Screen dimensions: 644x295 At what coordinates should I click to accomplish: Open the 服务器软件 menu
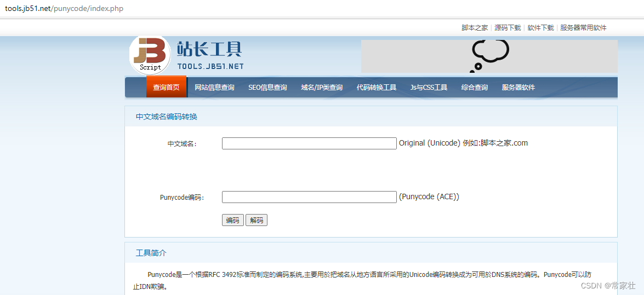tap(518, 88)
